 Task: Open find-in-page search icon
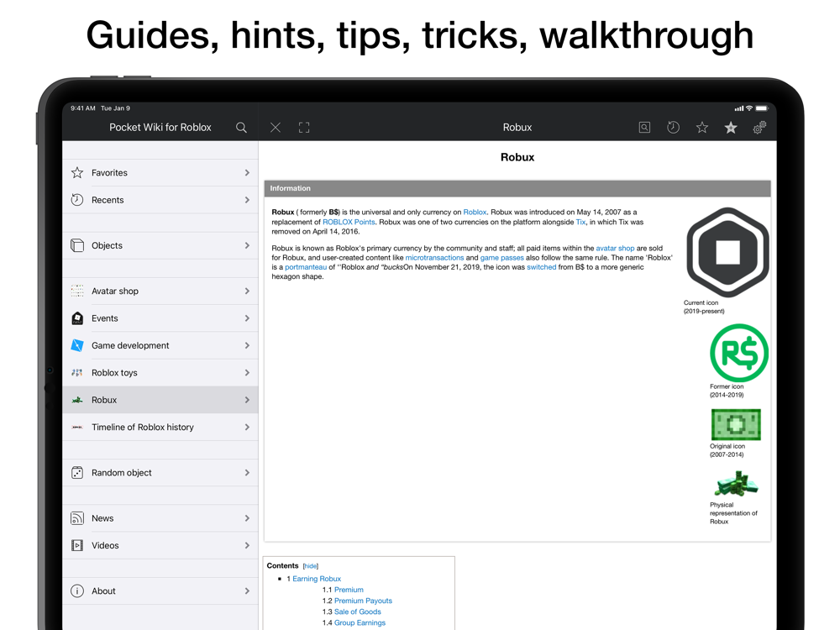tap(644, 128)
